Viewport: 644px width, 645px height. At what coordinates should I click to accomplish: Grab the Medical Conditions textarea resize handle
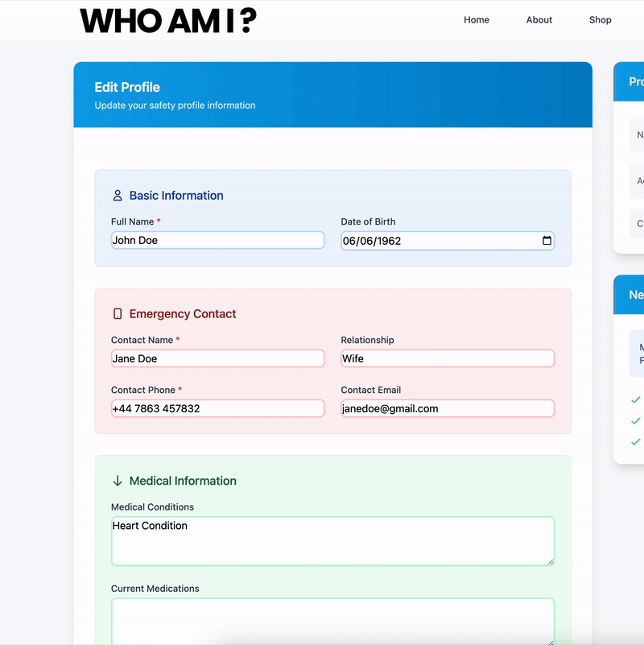pos(551,562)
